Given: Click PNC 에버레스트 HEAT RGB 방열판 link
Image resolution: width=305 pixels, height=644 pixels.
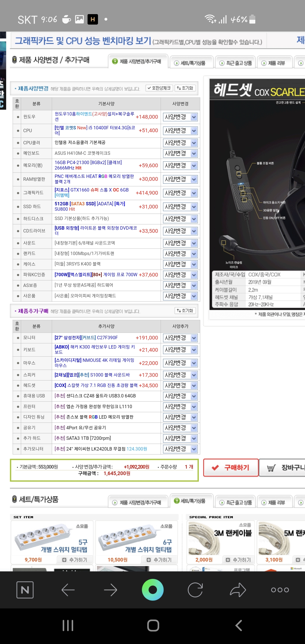Looking at the screenshot, I should pos(94,179).
